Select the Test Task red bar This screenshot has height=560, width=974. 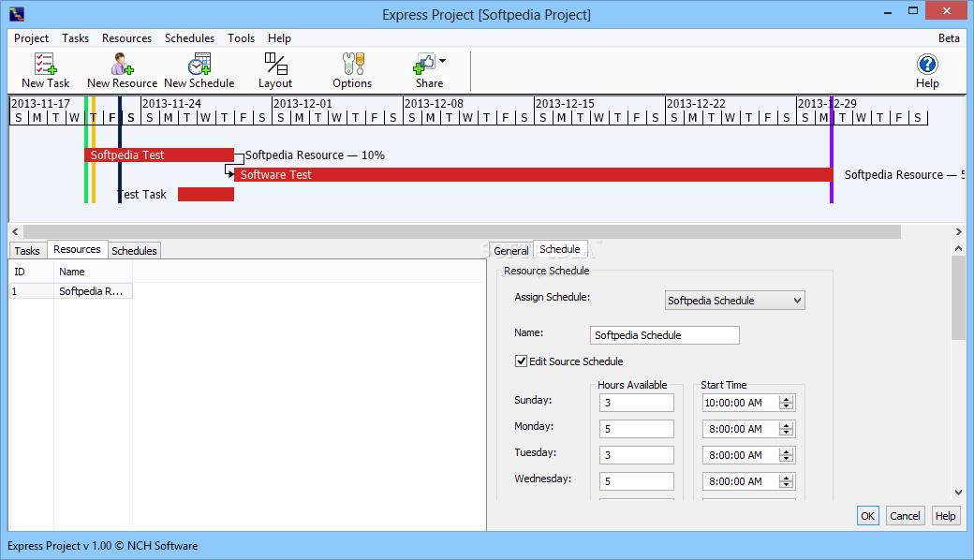coord(206,195)
